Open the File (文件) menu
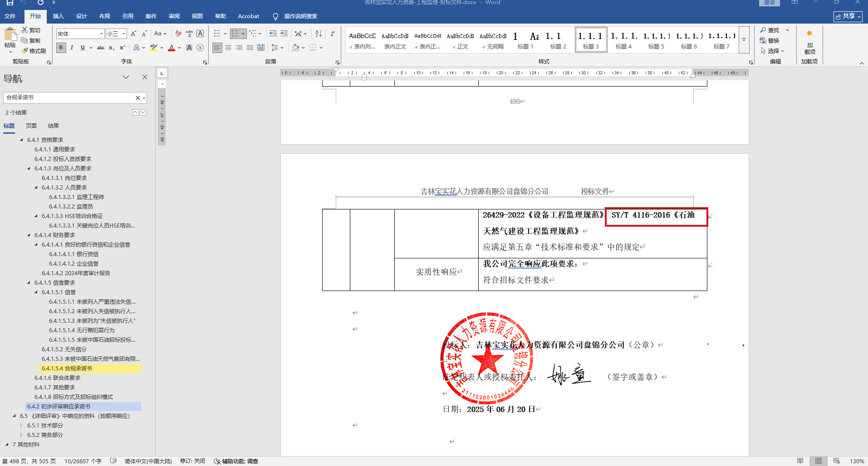The image size is (868, 466). [x=10, y=16]
